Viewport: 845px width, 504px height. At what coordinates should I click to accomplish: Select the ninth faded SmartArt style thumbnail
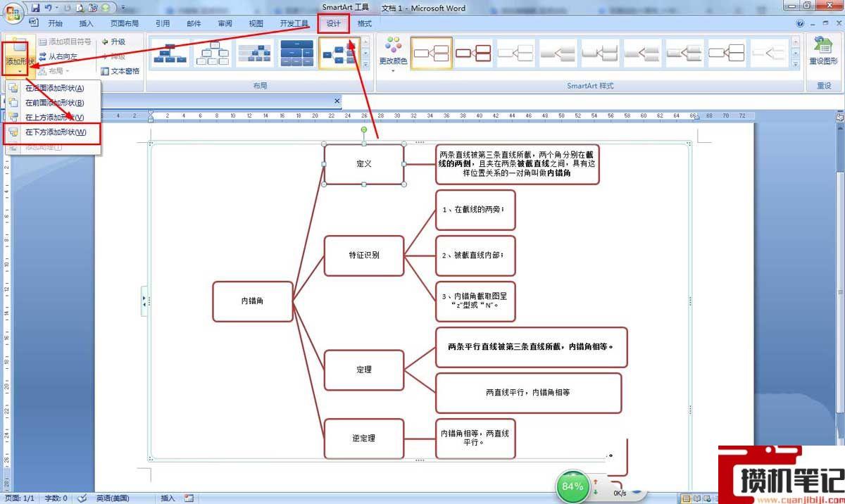coord(769,53)
